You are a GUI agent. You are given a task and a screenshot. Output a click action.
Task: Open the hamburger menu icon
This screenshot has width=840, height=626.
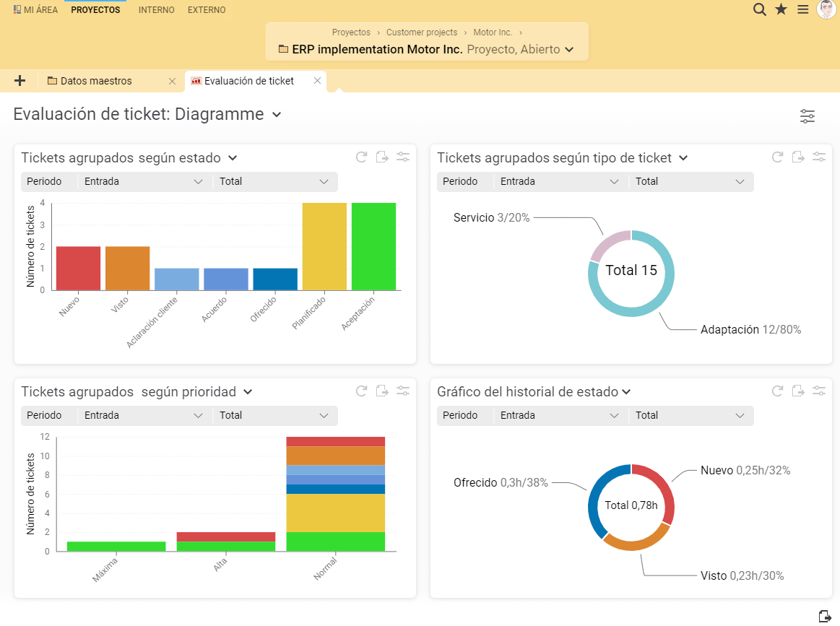pos(802,9)
